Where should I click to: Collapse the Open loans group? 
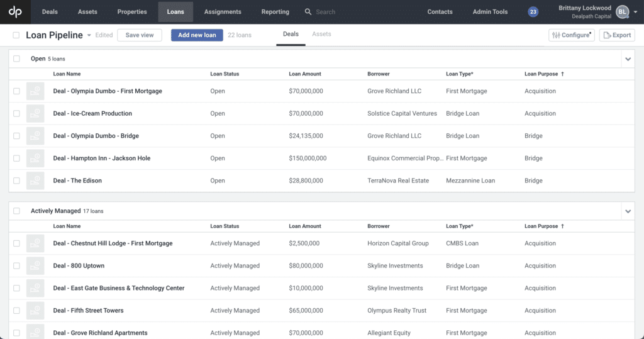pyautogui.click(x=628, y=59)
